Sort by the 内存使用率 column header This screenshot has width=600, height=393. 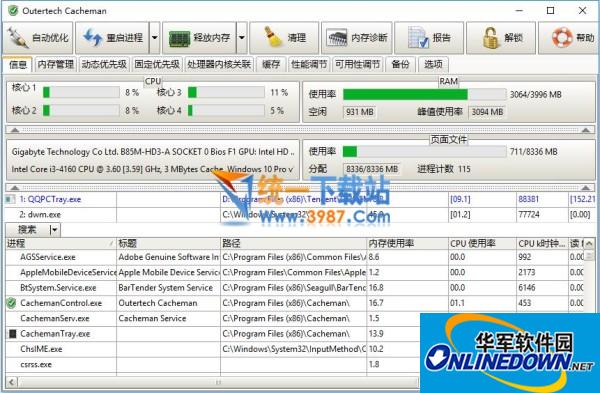pos(408,243)
